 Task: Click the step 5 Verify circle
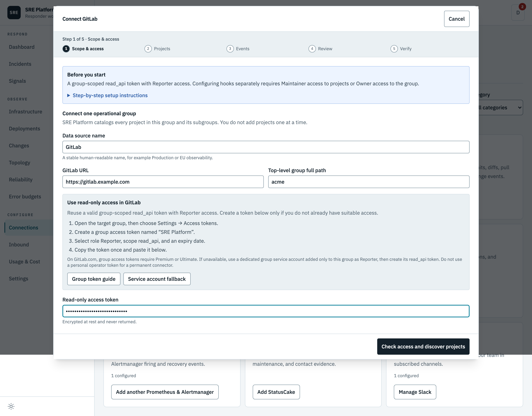[394, 49]
